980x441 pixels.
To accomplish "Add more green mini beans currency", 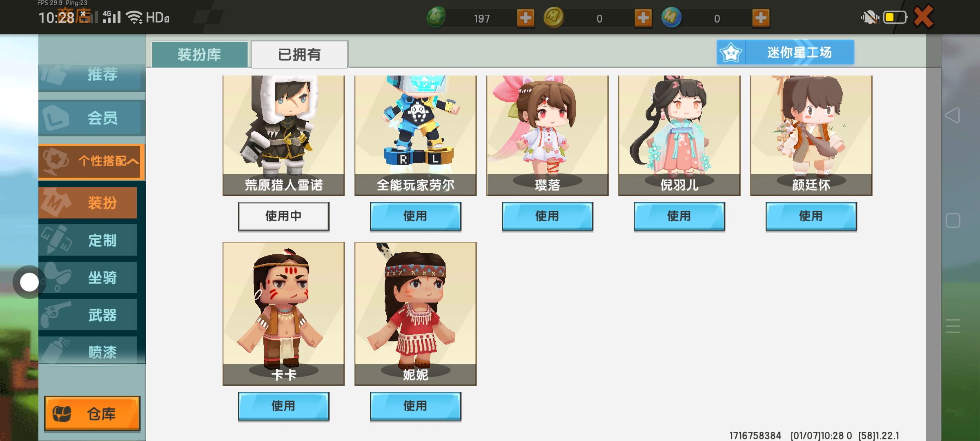I will point(526,18).
